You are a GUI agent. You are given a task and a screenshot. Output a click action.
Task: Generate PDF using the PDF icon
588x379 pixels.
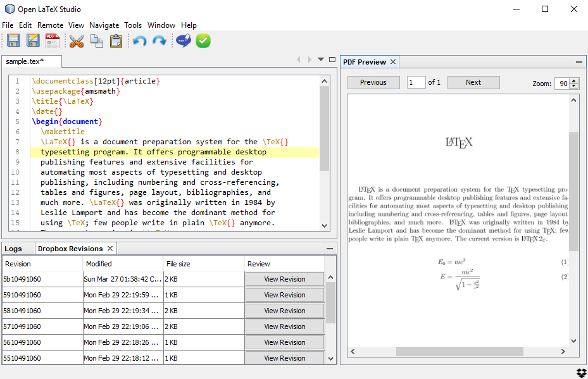(x=53, y=40)
